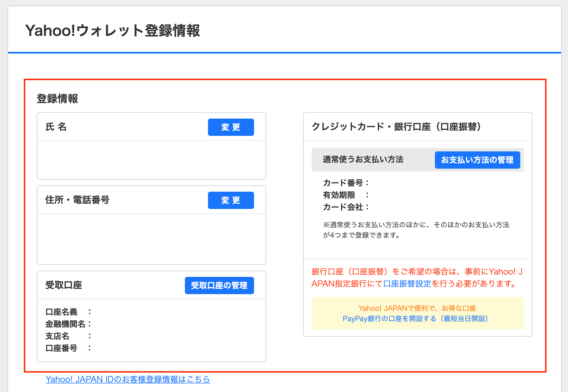
Task: Click the 変更 button for 氏名
Action: coord(231,127)
